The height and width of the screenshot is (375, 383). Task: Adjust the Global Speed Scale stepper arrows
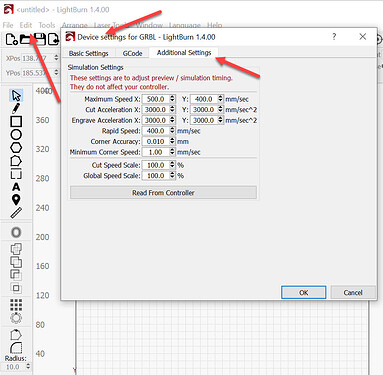(172, 176)
